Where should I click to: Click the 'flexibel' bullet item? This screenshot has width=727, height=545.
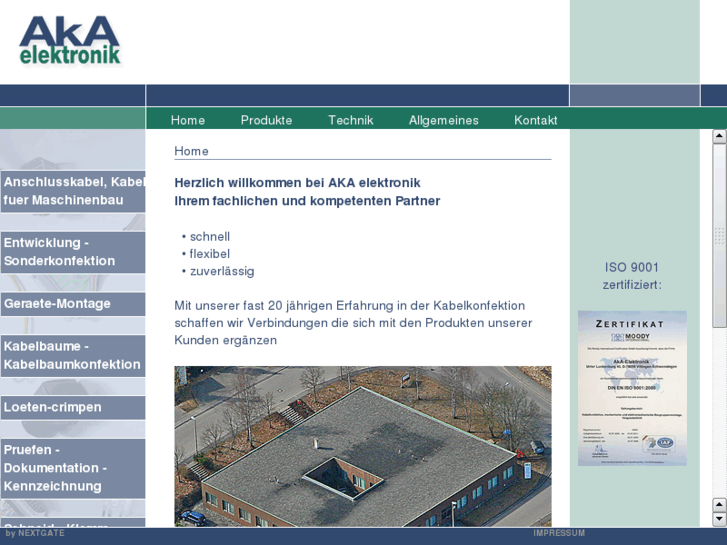point(210,254)
